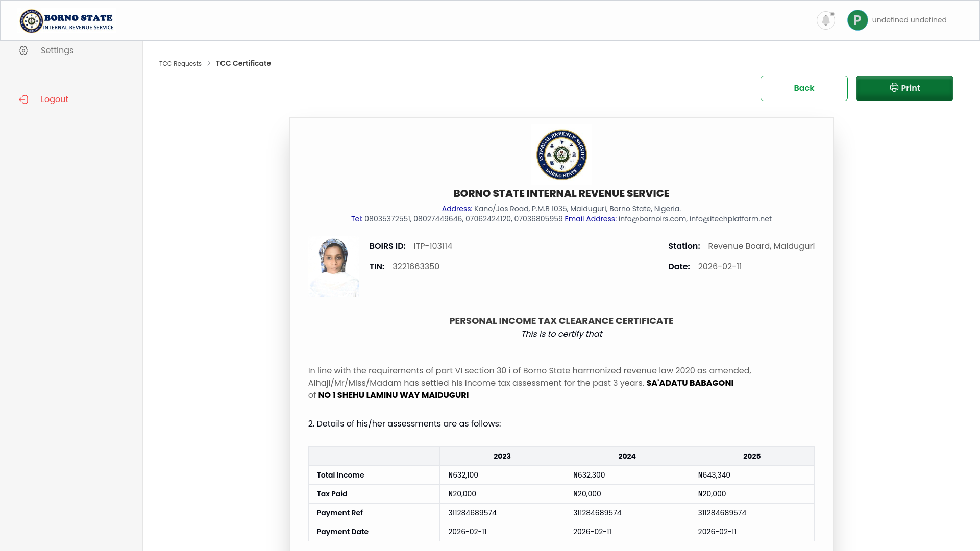Viewport: 980px width, 551px height.
Task: Click the green Print button
Action: pyautogui.click(x=904, y=88)
